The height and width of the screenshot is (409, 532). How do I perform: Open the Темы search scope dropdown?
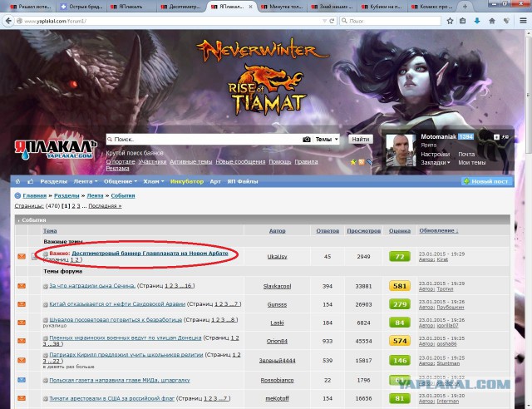[326, 139]
